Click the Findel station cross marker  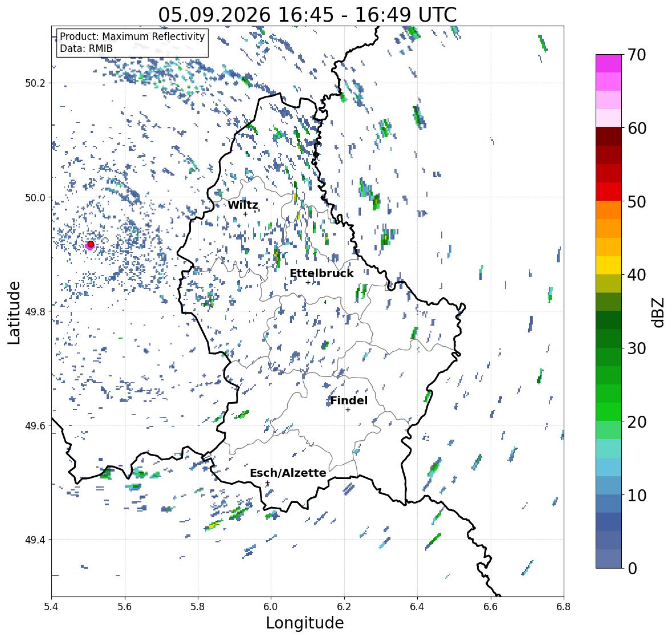[x=348, y=410]
